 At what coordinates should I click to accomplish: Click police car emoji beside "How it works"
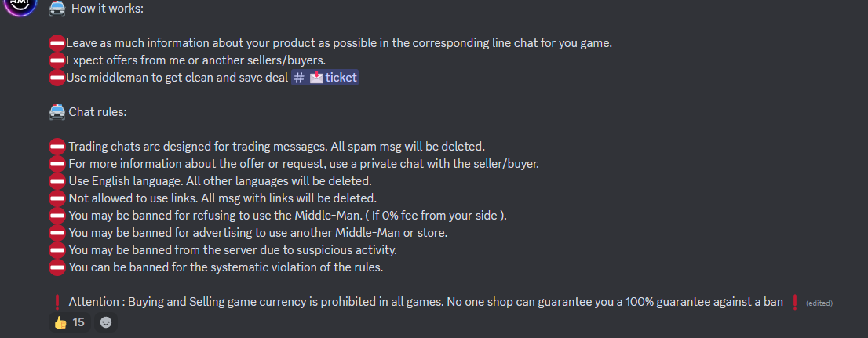(x=57, y=9)
